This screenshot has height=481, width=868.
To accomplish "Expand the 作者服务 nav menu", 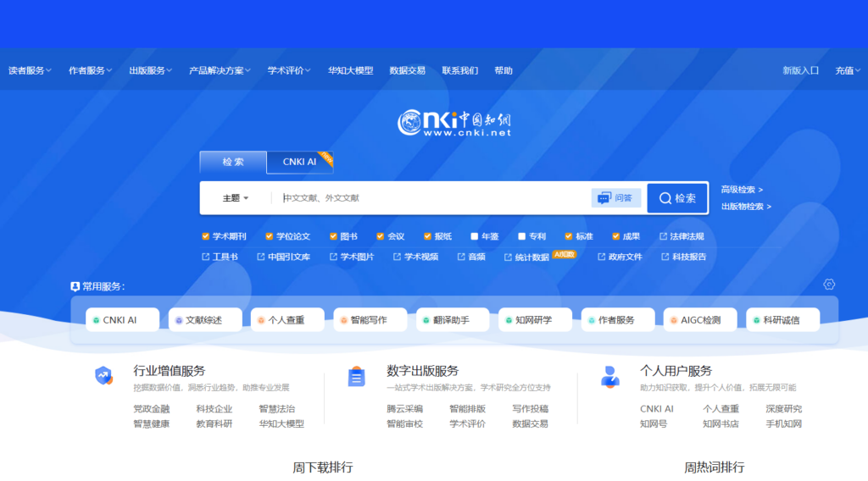I will (90, 71).
